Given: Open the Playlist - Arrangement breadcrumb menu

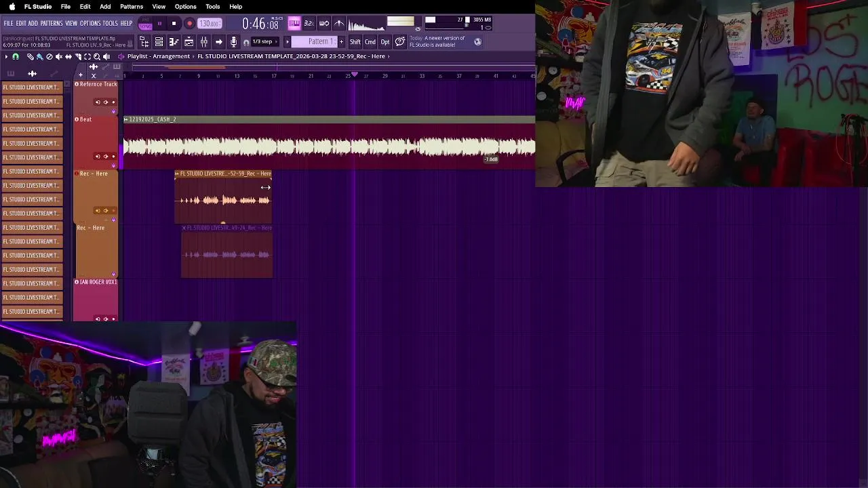Looking at the screenshot, I should tap(159, 56).
